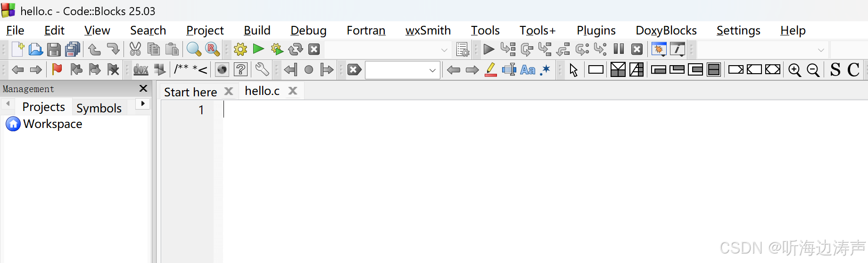Rebuild the project with the circular arrows icon

coord(296,49)
